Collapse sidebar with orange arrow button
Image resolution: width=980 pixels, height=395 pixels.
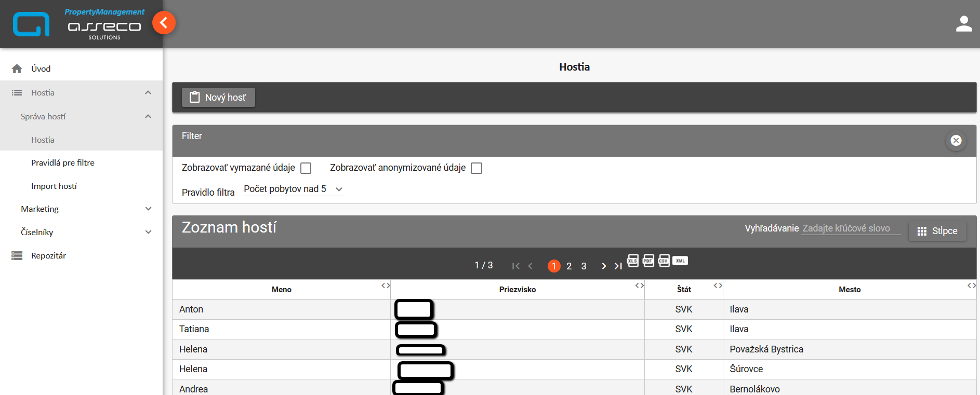pyautogui.click(x=164, y=23)
